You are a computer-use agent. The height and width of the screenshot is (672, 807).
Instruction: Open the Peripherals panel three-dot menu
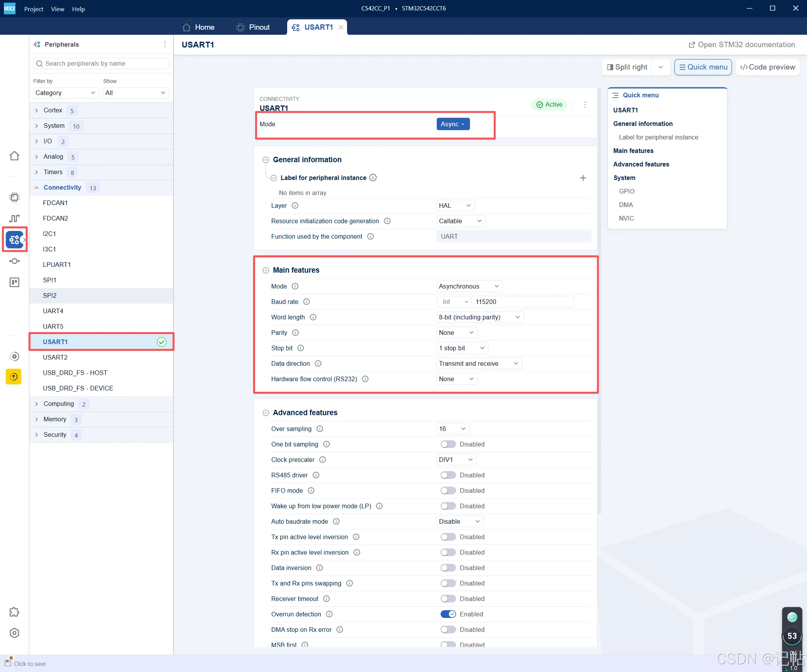[165, 44]
